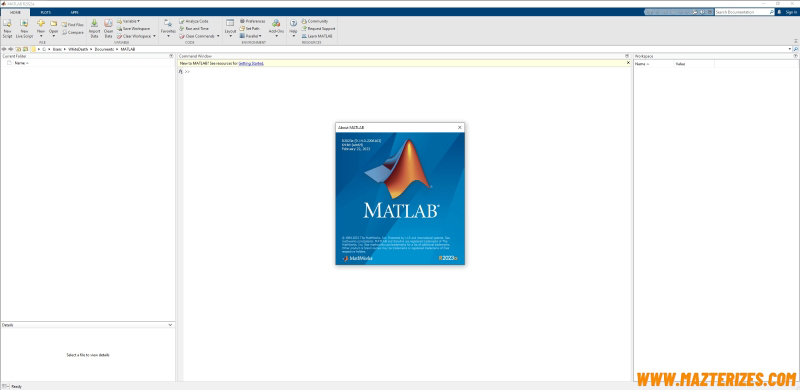The height and width of the screenshot is (390, 800).
Task: Collapse the Details panel chevron
Action: point(170,325)
